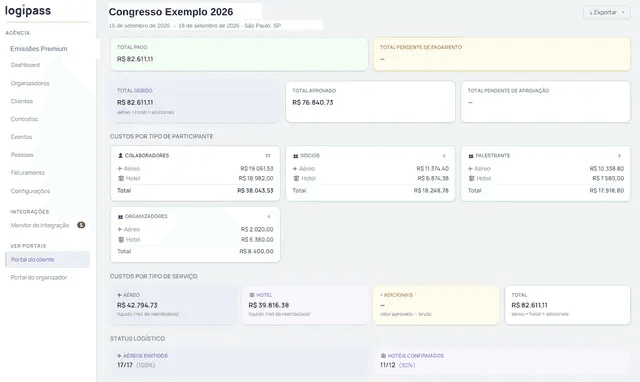
Task: Select Portal do cliente
Action: [x=47, y=260]
